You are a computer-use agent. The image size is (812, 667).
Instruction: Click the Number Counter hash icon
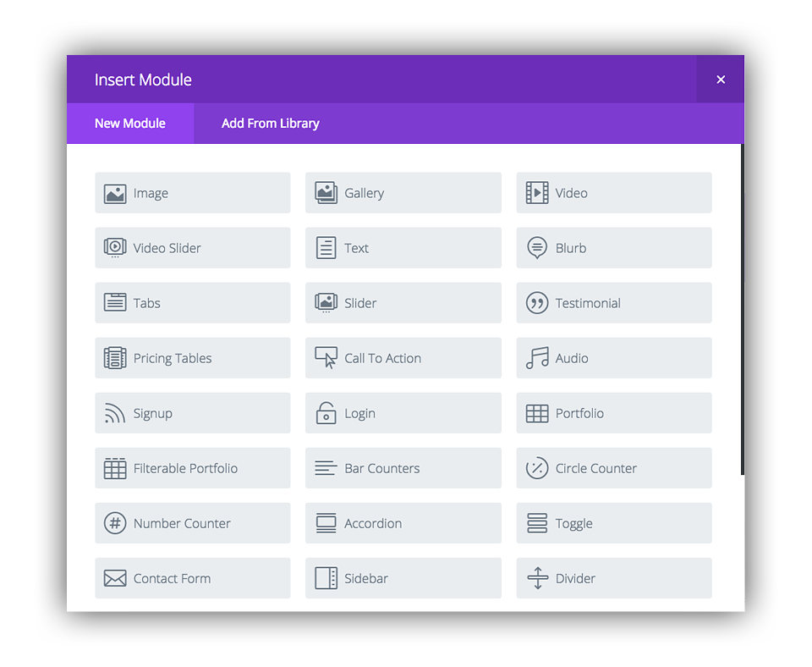click(115, 523)
